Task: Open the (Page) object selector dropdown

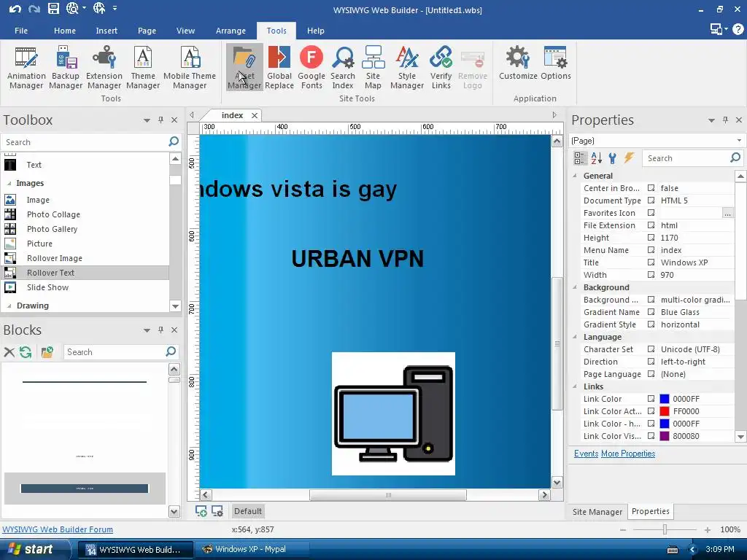Action: point(739,141)
